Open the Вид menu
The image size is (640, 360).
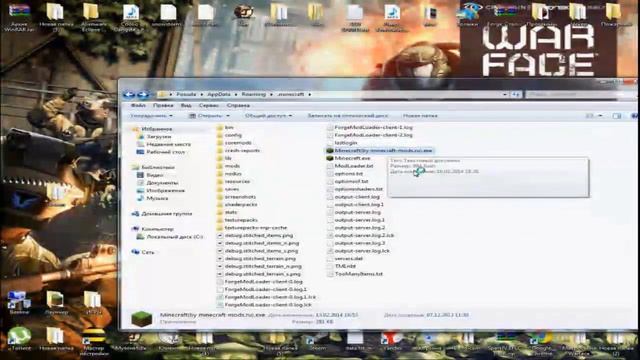(186, 105)
